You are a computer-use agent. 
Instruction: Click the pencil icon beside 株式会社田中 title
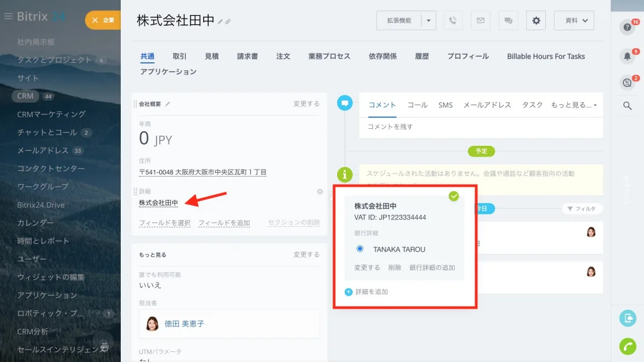pyautogui.click(x=220, y=22)
